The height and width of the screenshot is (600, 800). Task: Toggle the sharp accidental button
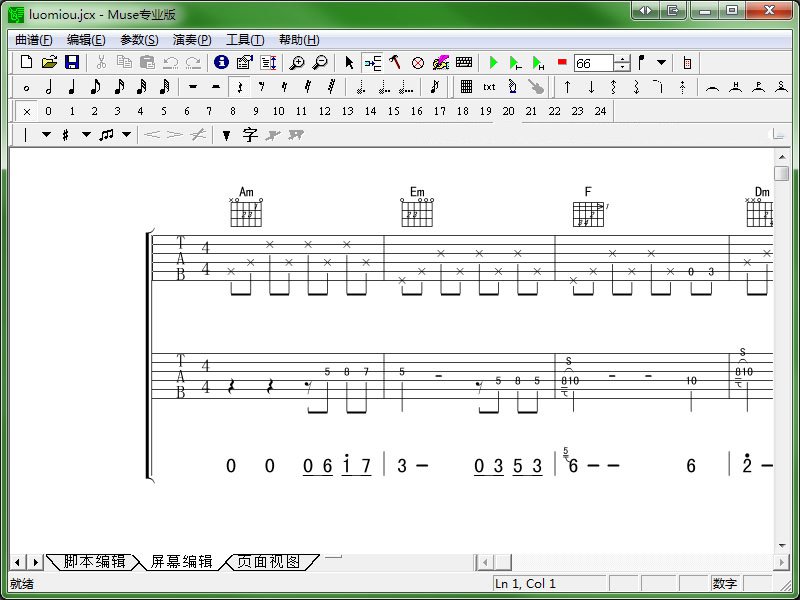tap(64, 134)
